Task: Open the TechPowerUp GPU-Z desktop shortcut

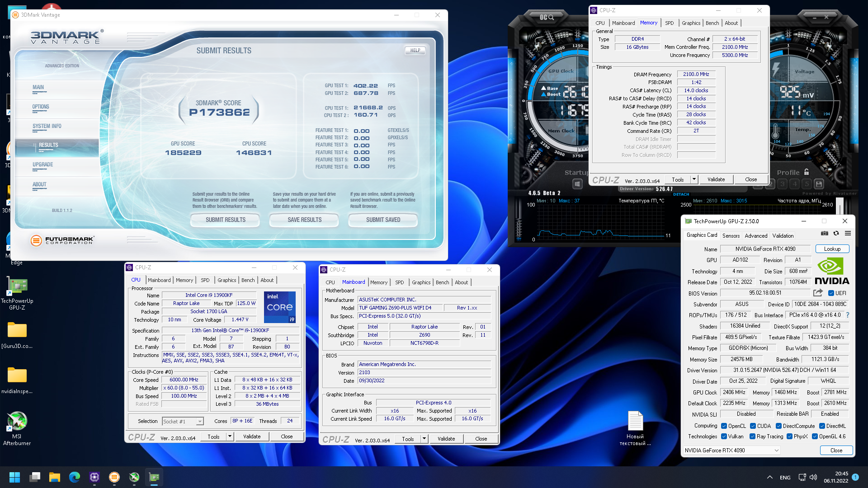Action: pyautogui.click(x=17, y=294)
